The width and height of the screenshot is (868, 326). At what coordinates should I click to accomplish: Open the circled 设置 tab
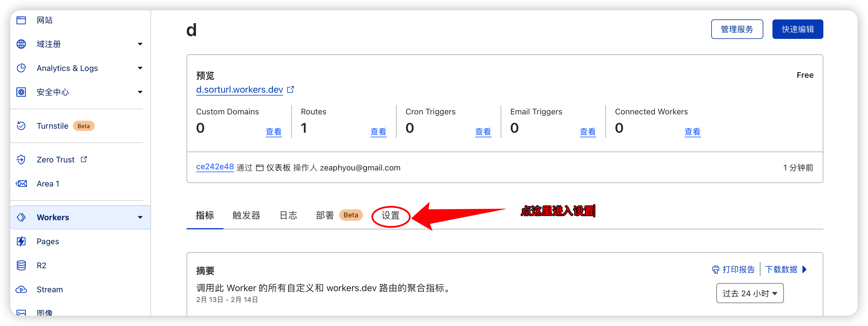390,216
